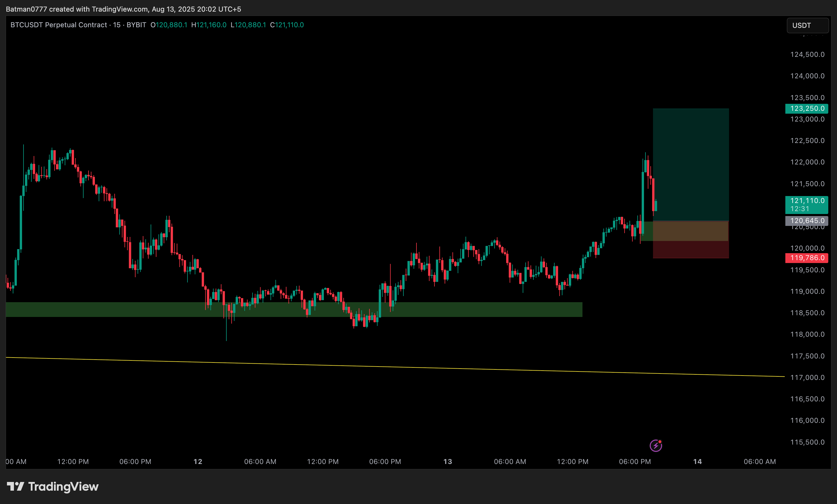Click the Batman0777 attribution text
Image resolution: width=837 pixels, height=504 pixels.
[x=26, y=9]
